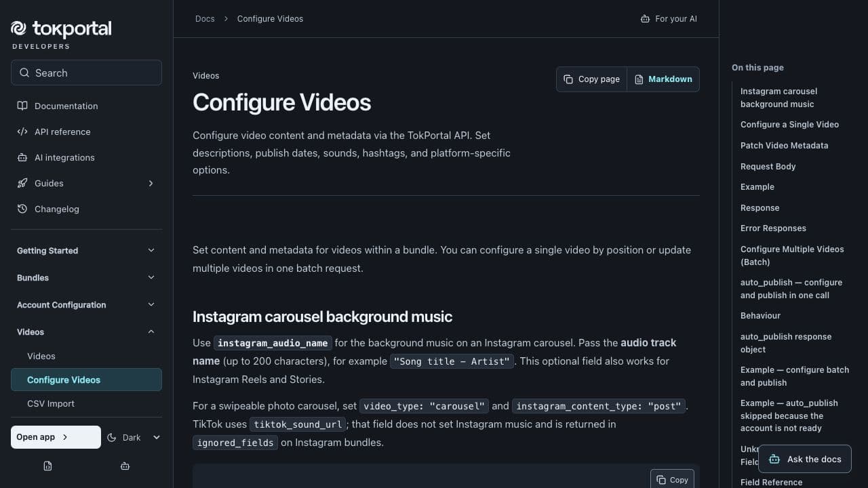
Task: Select the CSV Import sidebar page
Action: point(86,403)
